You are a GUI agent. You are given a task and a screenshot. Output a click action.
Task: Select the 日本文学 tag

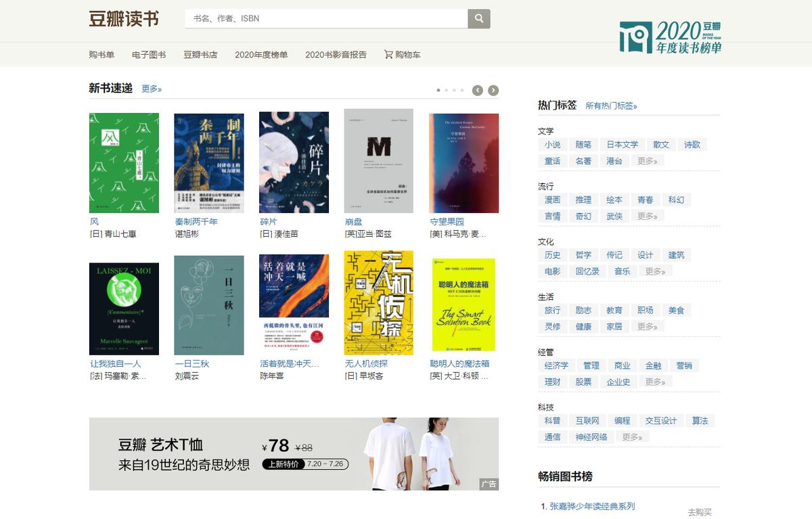[x=623, y=145]
